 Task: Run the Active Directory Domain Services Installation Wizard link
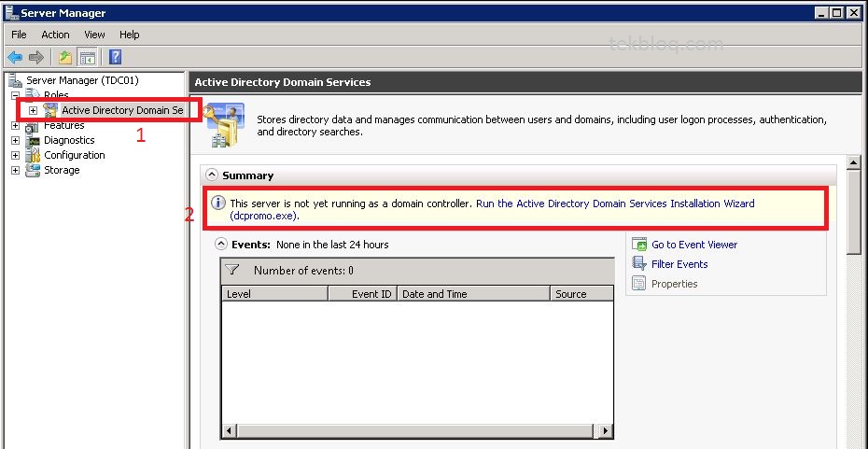click(x=492, y=209)
